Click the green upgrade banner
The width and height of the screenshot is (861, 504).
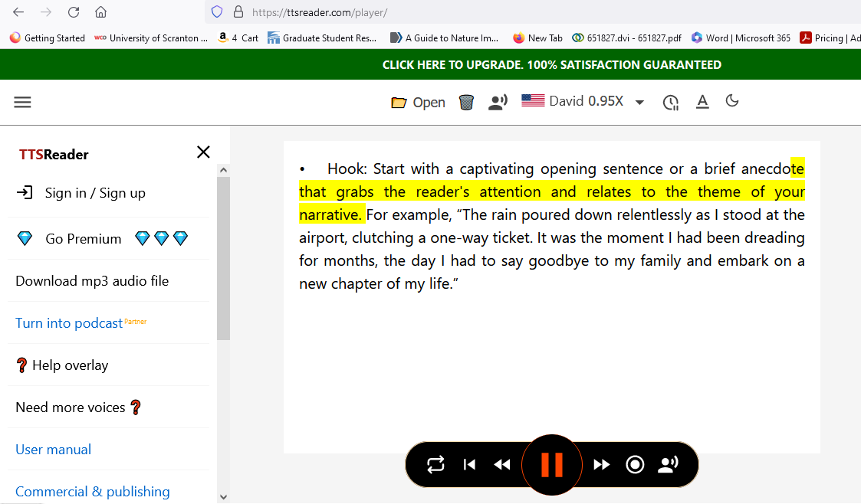(551, 65)
